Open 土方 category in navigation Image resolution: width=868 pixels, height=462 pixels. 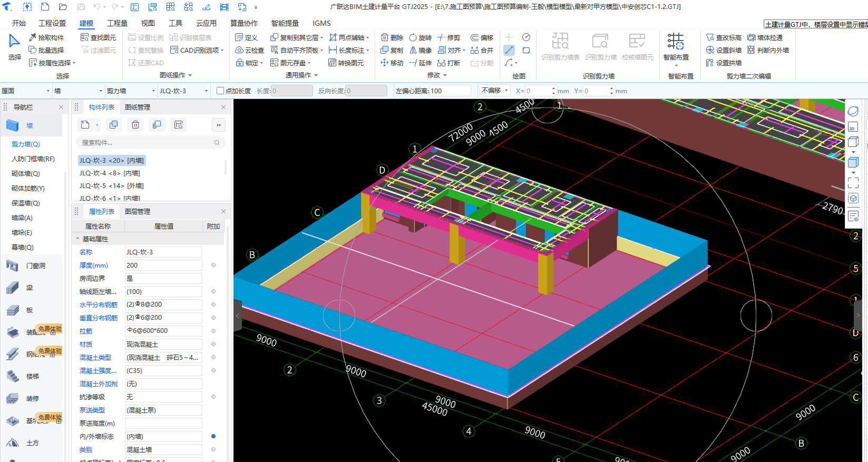(x=33, y=443)
